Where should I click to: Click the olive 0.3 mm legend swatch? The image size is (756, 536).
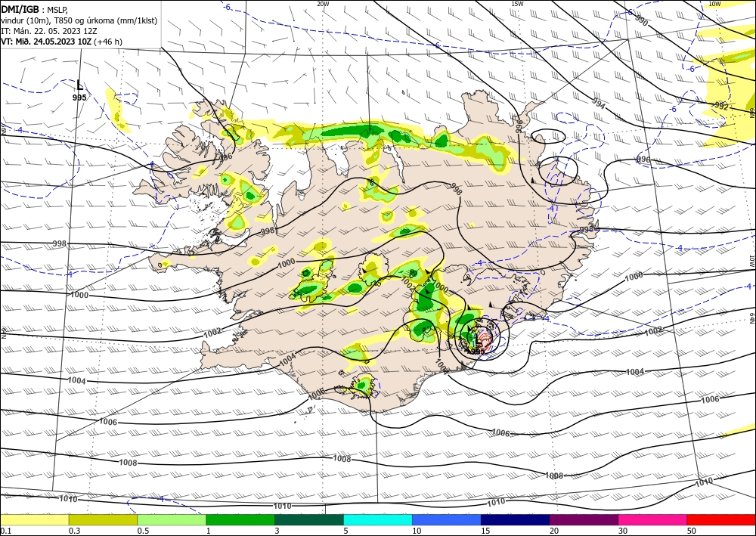pyautogui.click(x=103, y=519)
